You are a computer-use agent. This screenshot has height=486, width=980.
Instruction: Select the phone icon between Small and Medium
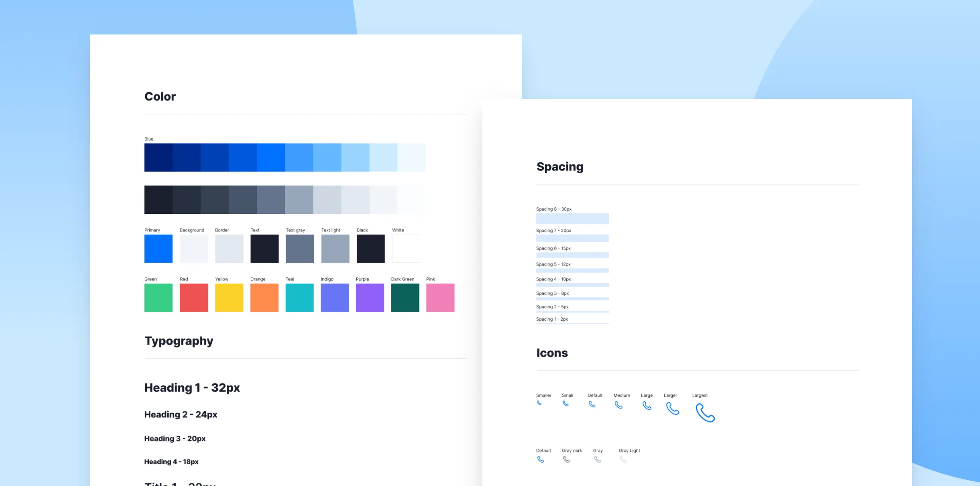(x=592, y=404)
